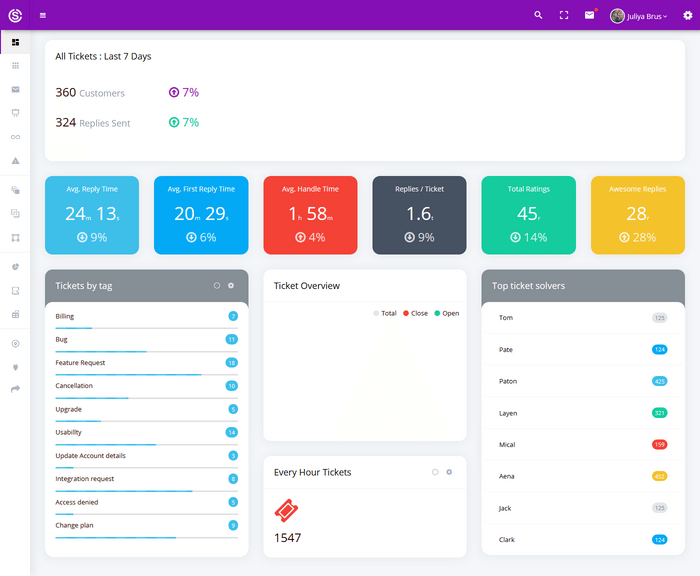This screenshot has width=700, height=576.
Task: Open search with the magnifier icon
Action: tap(538, 15)
